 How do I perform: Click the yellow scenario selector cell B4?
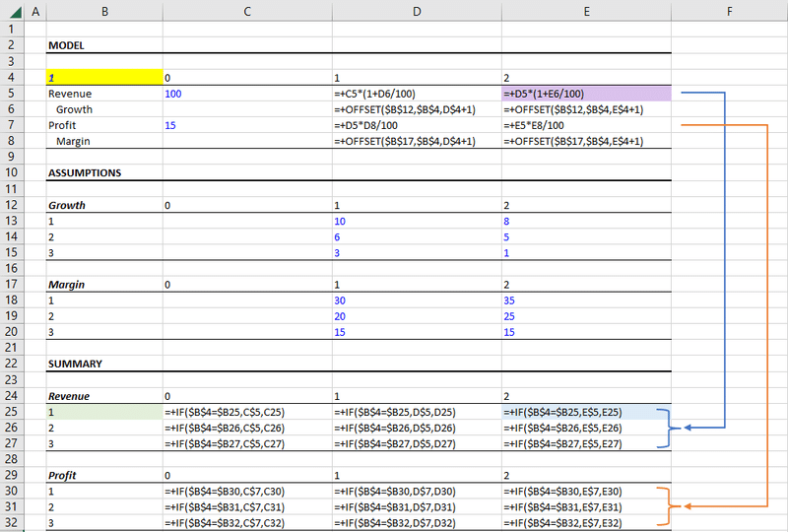click(104, 78)
